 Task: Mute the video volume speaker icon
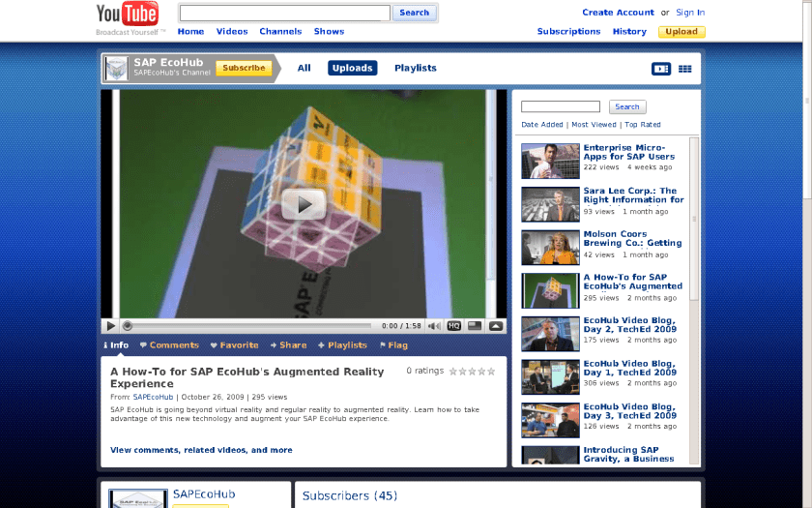pyautogui.click(x=434, y=326)
